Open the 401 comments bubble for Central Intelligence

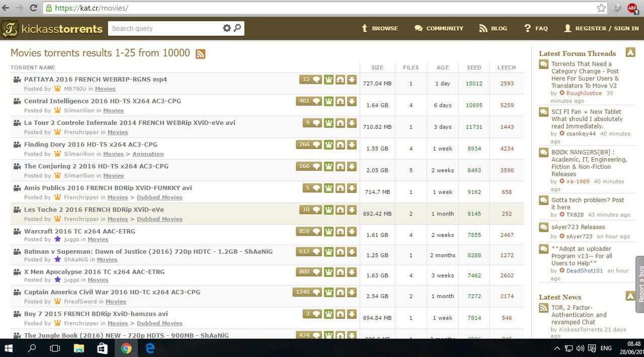tap(309, 101)
